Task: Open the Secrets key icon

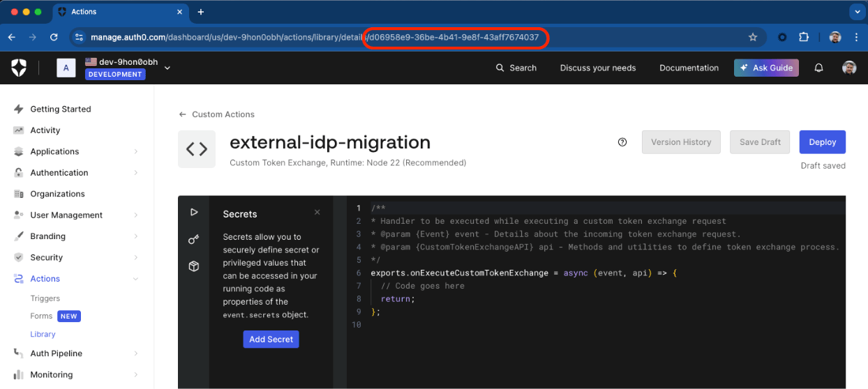Action: (194, 239)
